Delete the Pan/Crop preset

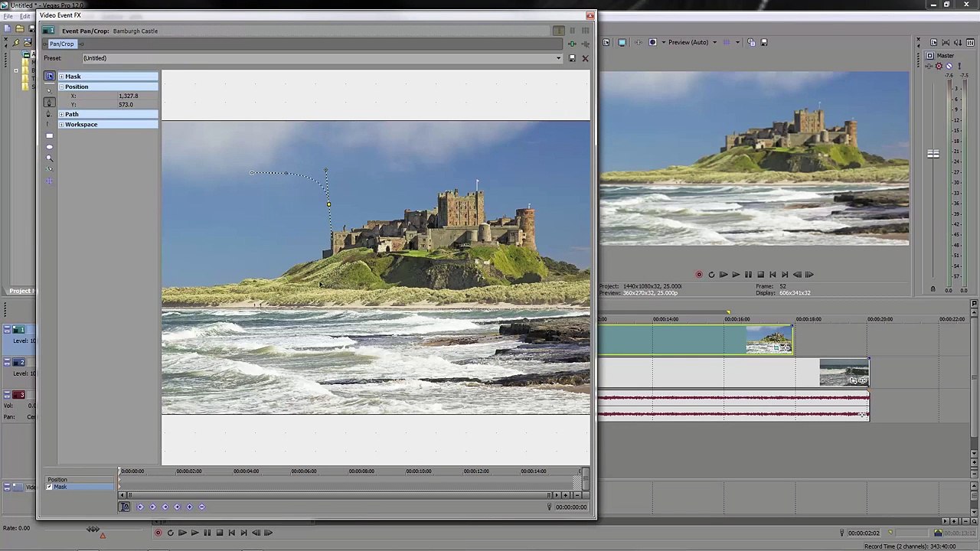click(585, 58)
